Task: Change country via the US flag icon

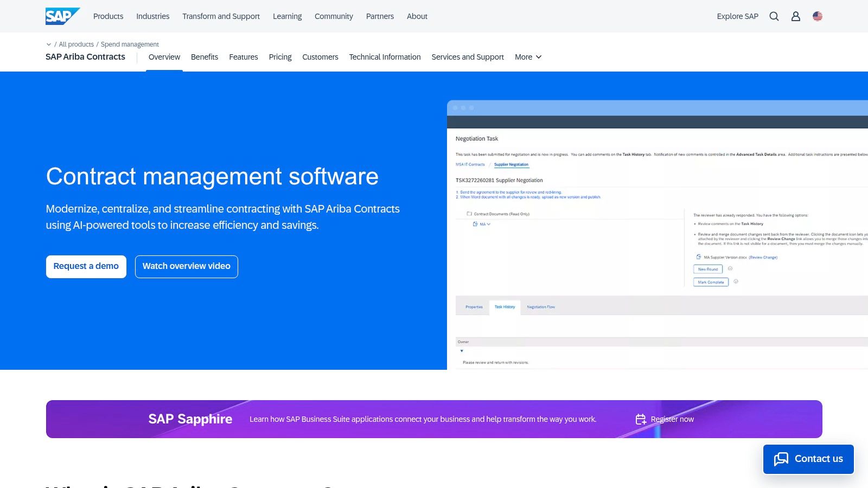Action: (x=818, y=16)
